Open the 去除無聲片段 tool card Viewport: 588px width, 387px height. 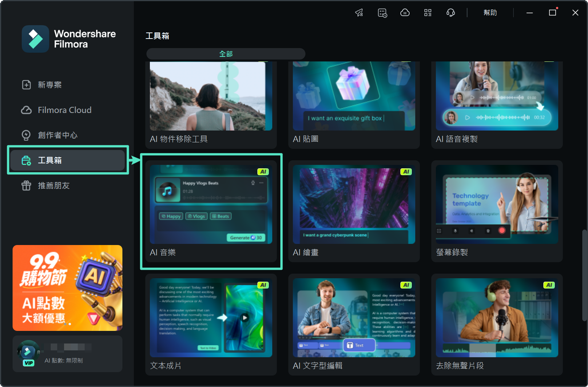[497, 324]
